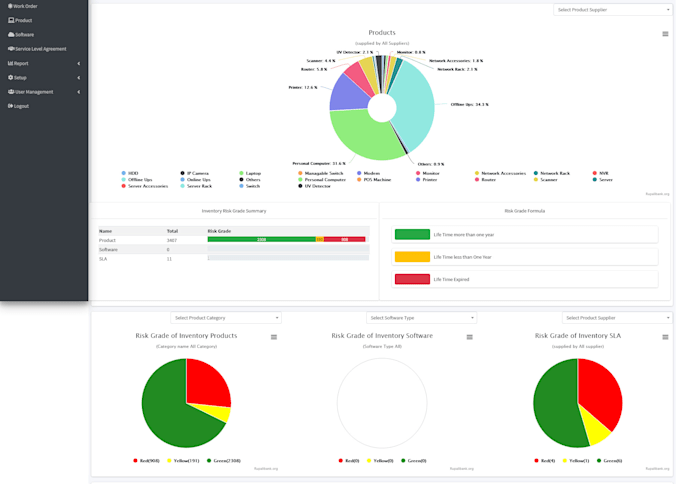Toggle UV Detector legend entry
The height and width of the screenshot is (484, 680).
click(314, 186)
